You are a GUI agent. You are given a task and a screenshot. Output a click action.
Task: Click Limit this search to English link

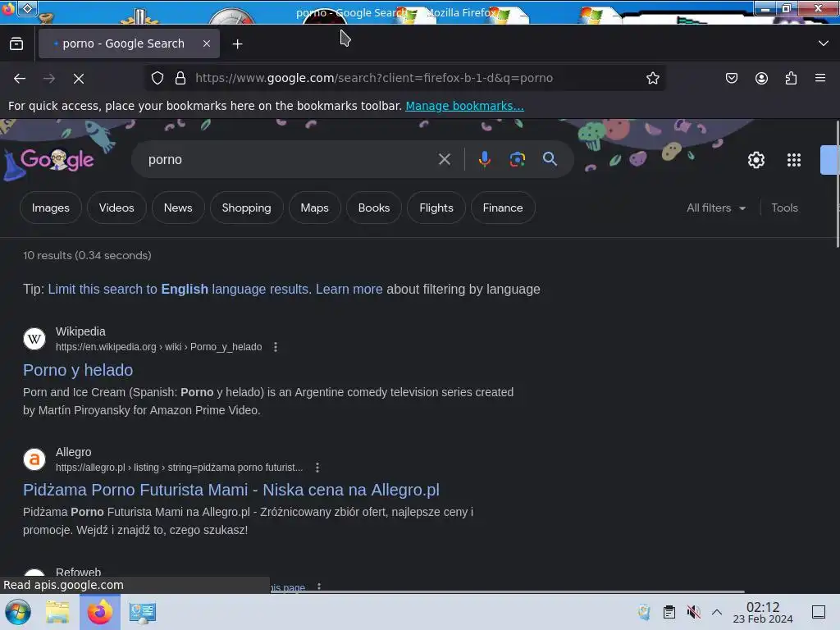click(x=180, y=290)
